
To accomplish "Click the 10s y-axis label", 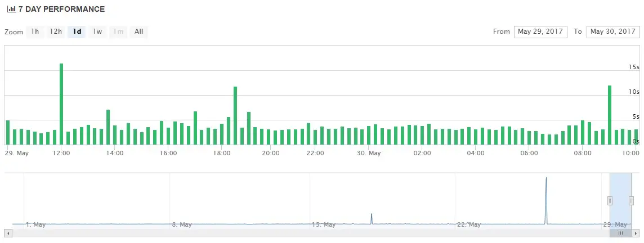I will [x=634, y=92].
